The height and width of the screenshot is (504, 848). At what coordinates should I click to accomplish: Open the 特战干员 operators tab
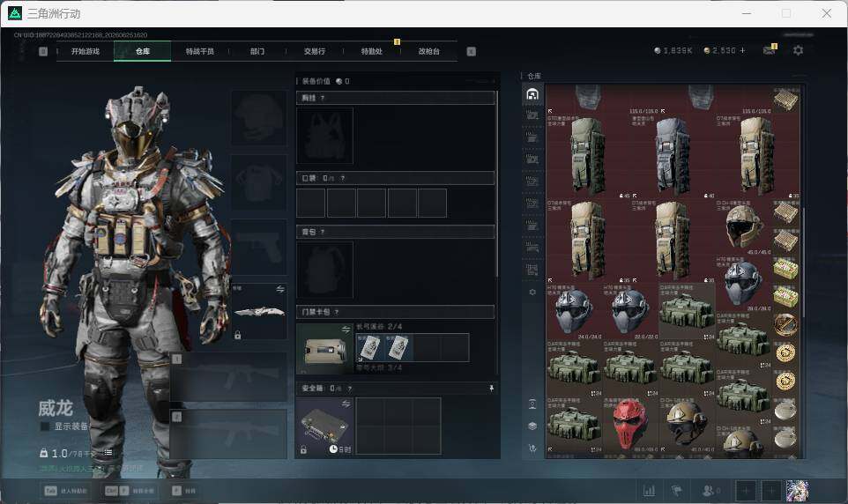coord(200,51)
